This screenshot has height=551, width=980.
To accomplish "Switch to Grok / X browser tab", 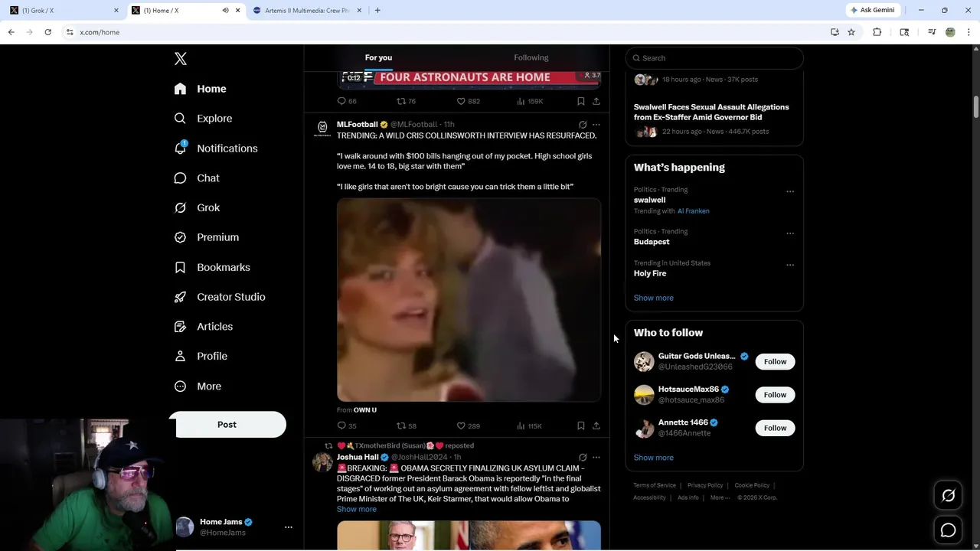I will click(63, 11).
